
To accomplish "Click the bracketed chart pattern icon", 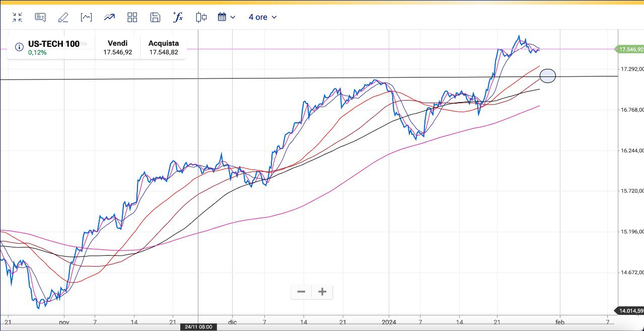I will 86,18.
